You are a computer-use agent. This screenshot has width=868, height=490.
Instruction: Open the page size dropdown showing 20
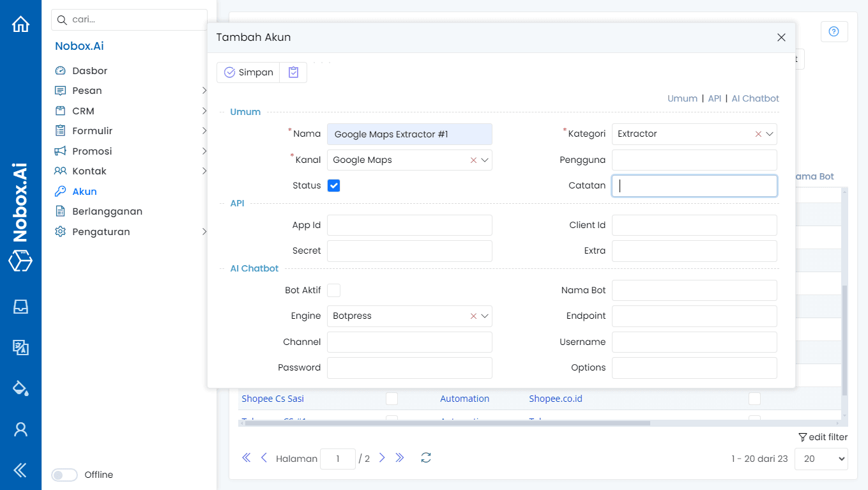point(821,459)
